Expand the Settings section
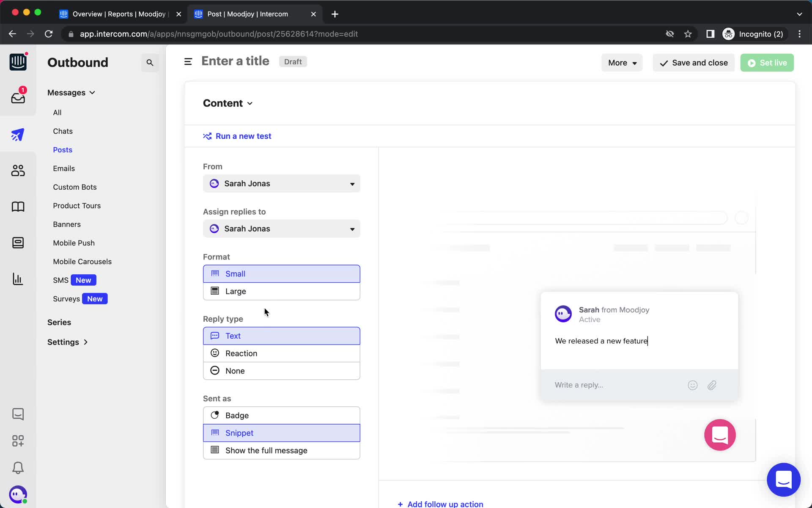Viewport: 812px width, 508px height. pos(68,342)
